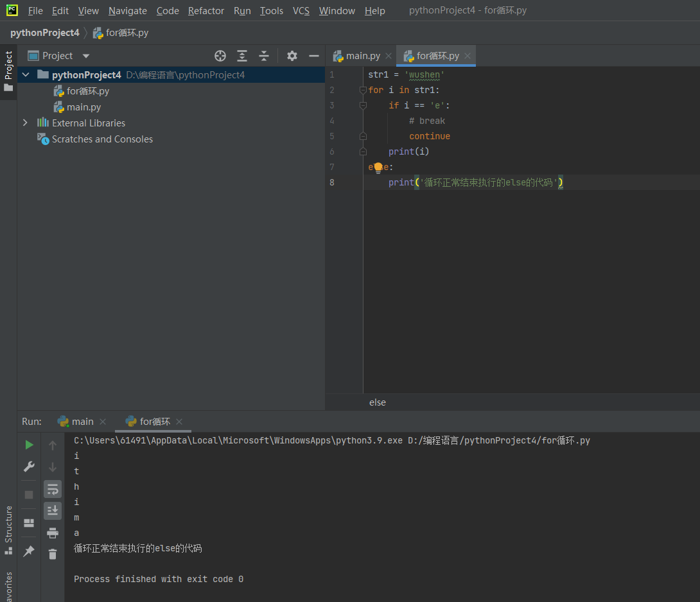Click the Down the Stack Trace arrow

pos(53,467)
